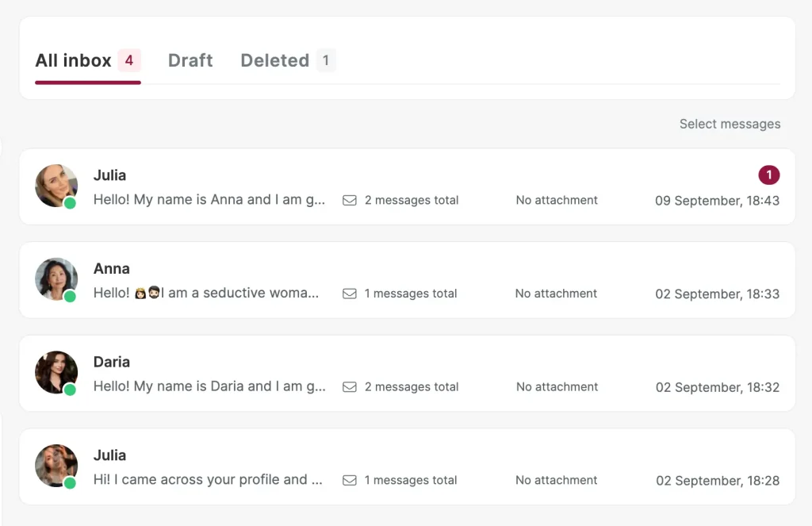The image size is (812, 526).
Task: Click envelope icon in Julia's 18:28 conversation
Action: click(x=350, y=480)
